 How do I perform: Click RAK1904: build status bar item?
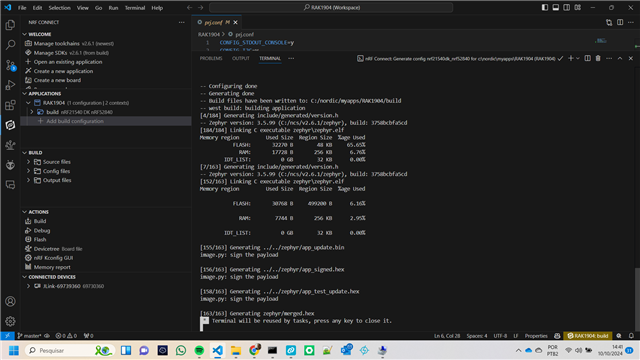588,336
